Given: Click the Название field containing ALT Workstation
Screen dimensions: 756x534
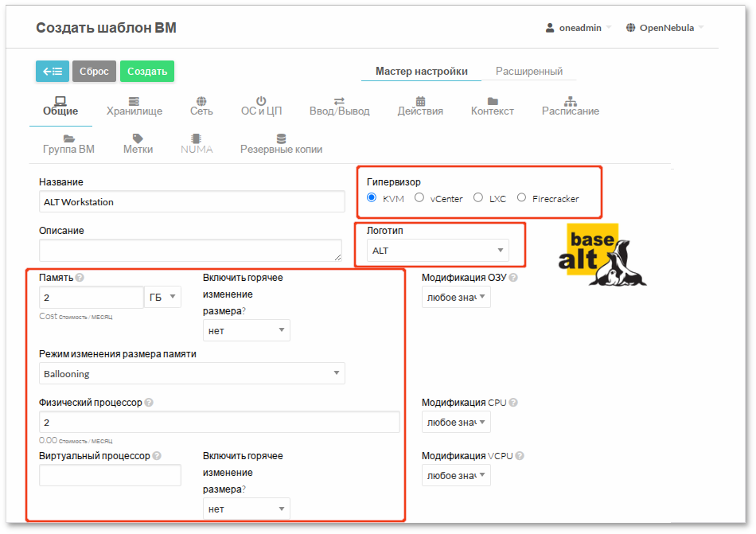Looking at the screenshot, I should [x=191, y=201].
